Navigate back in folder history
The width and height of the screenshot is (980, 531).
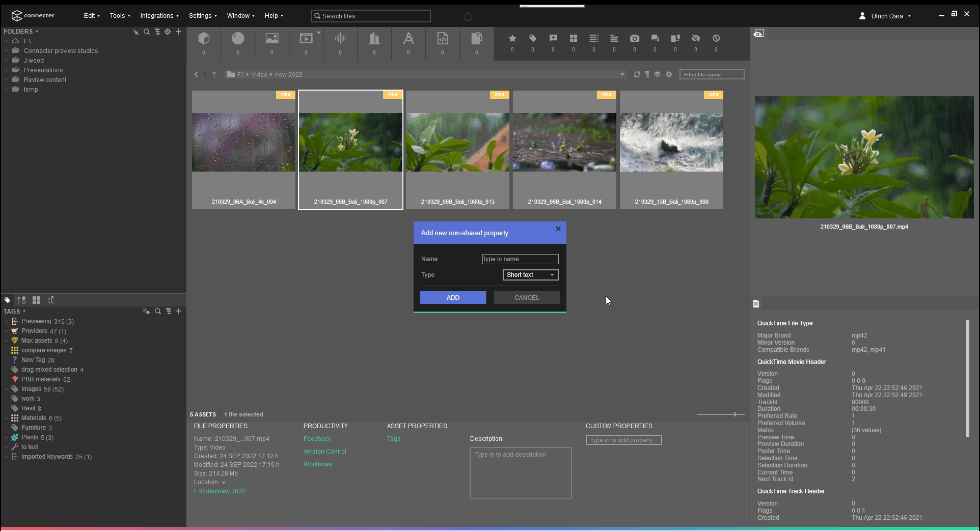click(196, 74)
